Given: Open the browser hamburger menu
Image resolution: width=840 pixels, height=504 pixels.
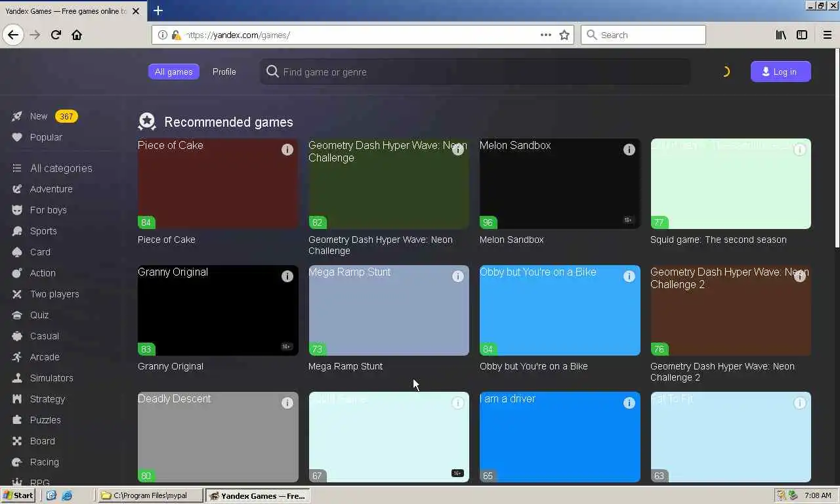Looking at the screenshot, I should pos(828,35).
